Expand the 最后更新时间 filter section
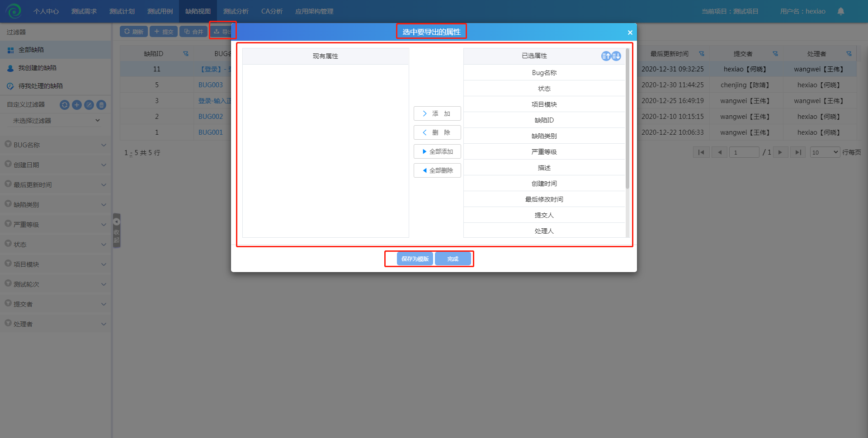This screenshot has width=868, height=438. [x=56, y=185]
